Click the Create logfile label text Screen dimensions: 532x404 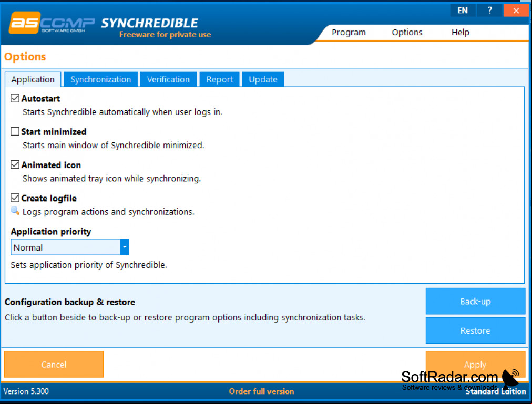coord(49,198)
